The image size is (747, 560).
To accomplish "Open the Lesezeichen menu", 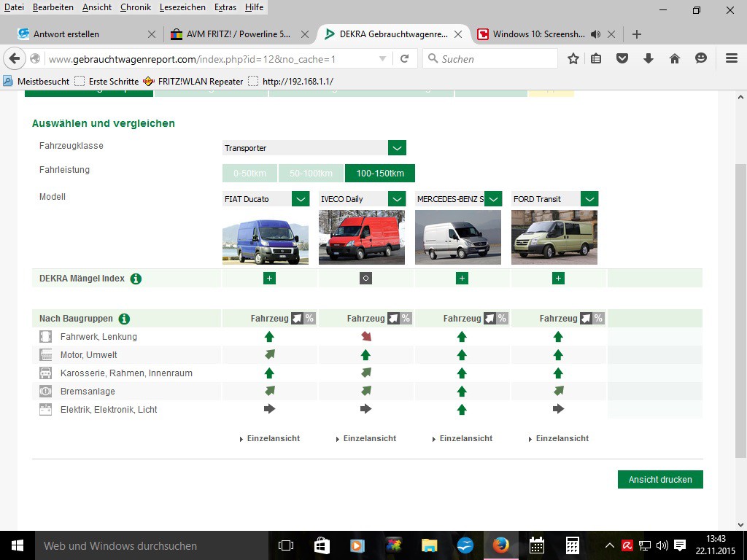I will [x=182, y=7].
